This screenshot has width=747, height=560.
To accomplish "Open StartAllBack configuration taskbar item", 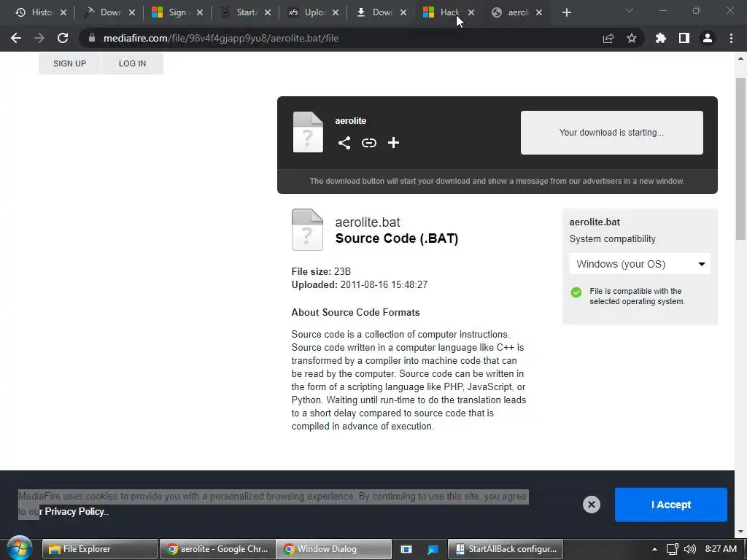I will pos(506,549).
